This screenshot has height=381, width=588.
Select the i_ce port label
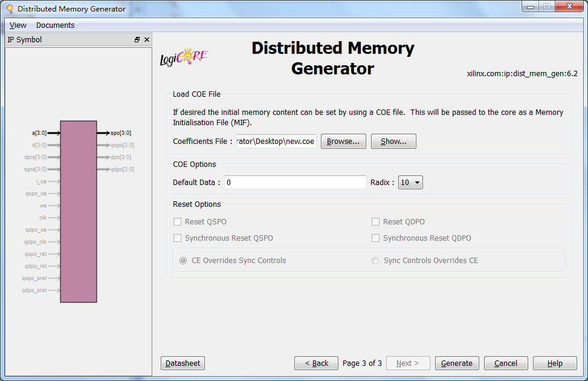(42, 181)
